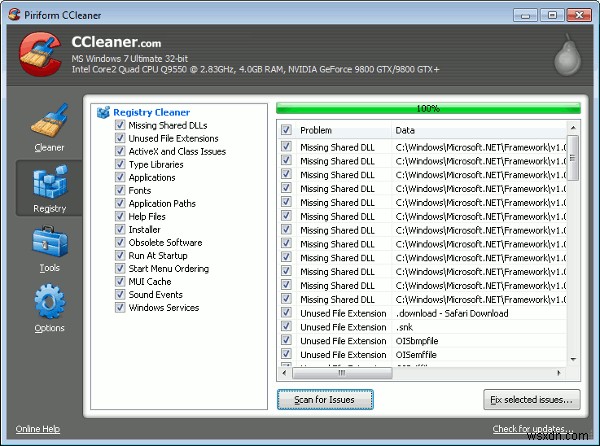Disable the Applications checkbox
The image size is (600, 446).
[x=120, y=177]
